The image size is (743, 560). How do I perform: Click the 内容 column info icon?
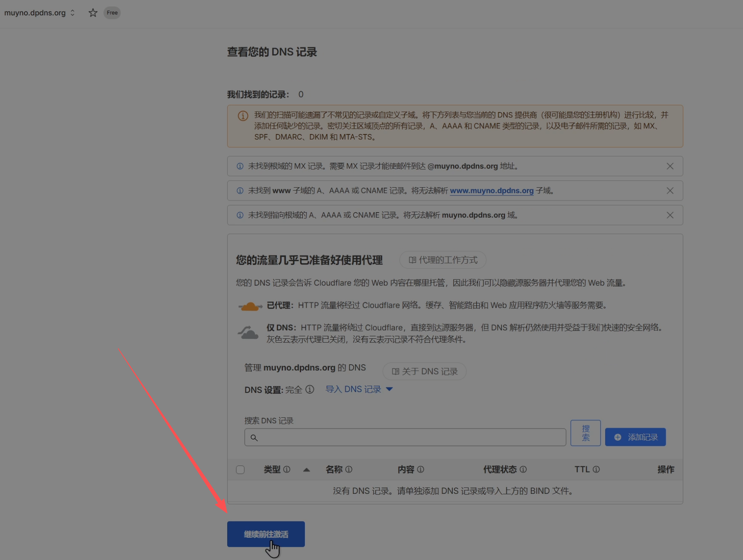click(x=420, y=469)
